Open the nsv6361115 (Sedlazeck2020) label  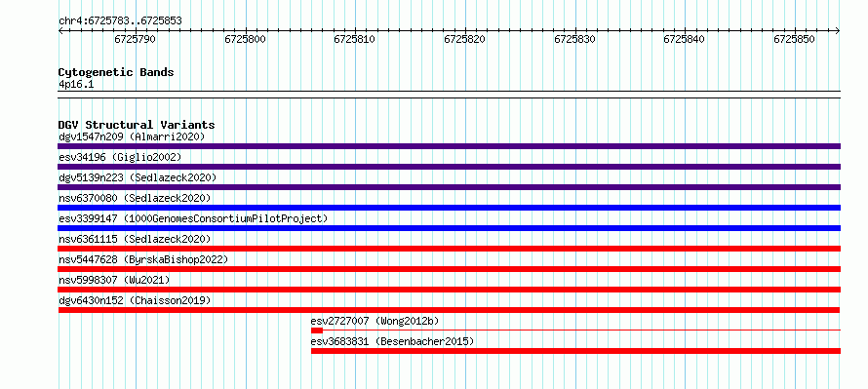135,239
